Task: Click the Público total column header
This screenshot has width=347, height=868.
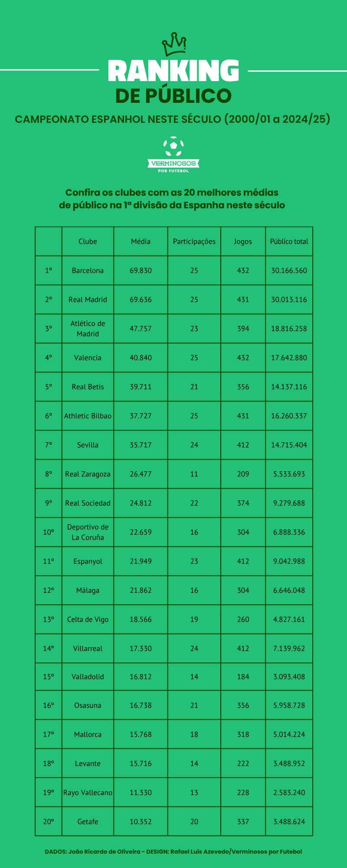Action: [x=289, y=241]
